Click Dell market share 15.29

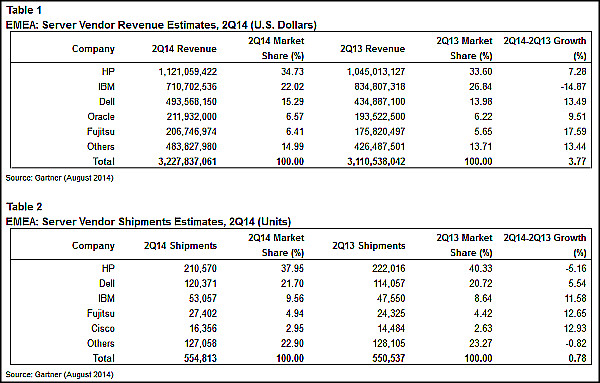[x=292, y=101]
